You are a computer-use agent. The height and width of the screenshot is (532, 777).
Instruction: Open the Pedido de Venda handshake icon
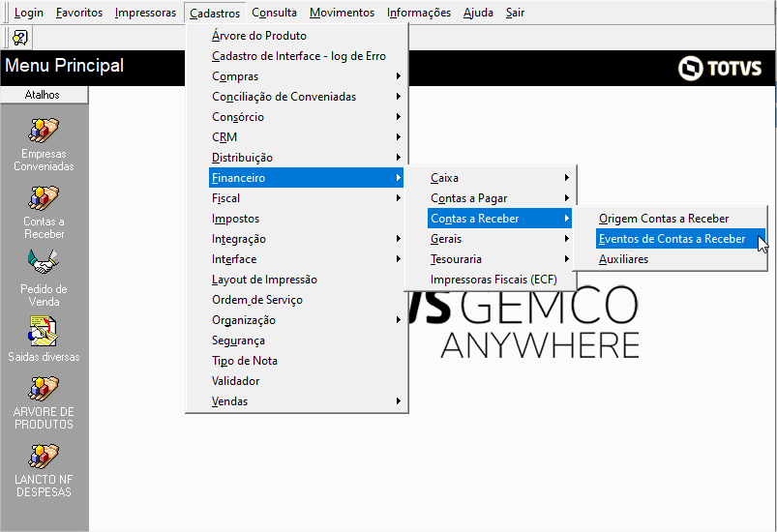(x=44, y=261)
